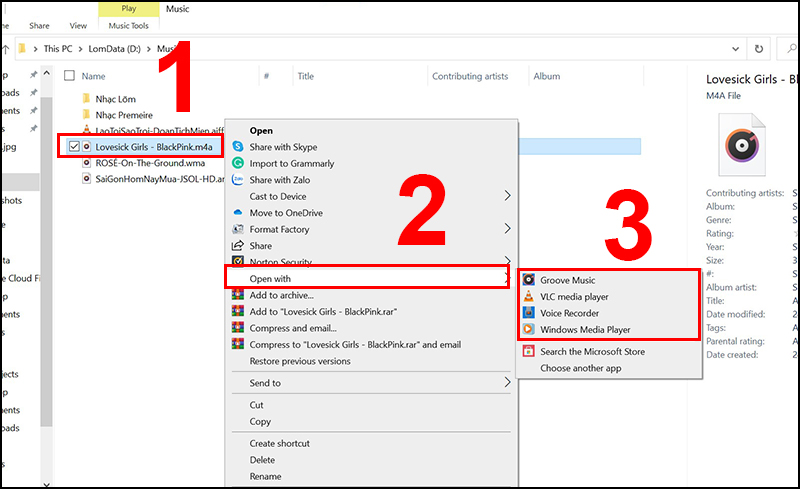Open the Open with submenu
Image resolution: width=800 pixels, height=489 pixels.
(x=368, y=278)
